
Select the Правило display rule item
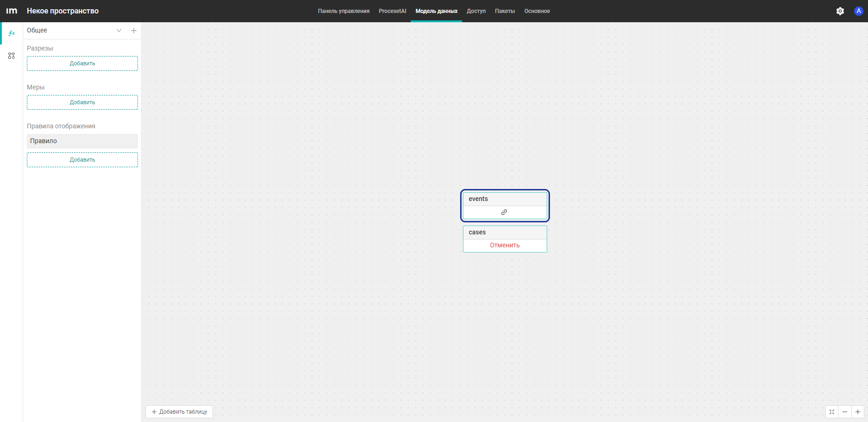pos(82,141)
